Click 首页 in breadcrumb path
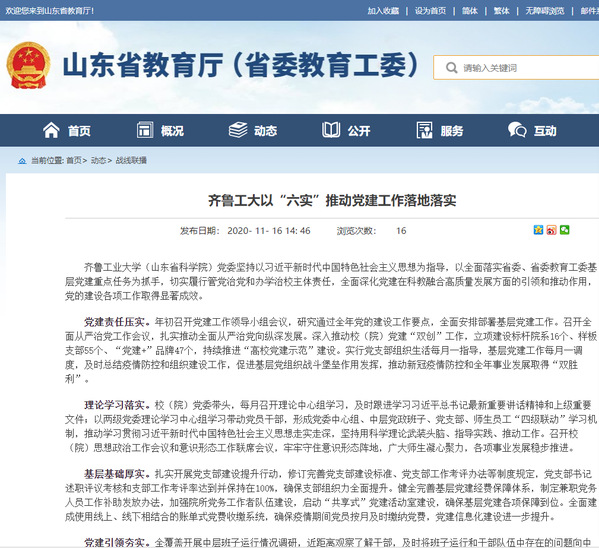This screenshot has height=548, width=599. click(74, 161)
